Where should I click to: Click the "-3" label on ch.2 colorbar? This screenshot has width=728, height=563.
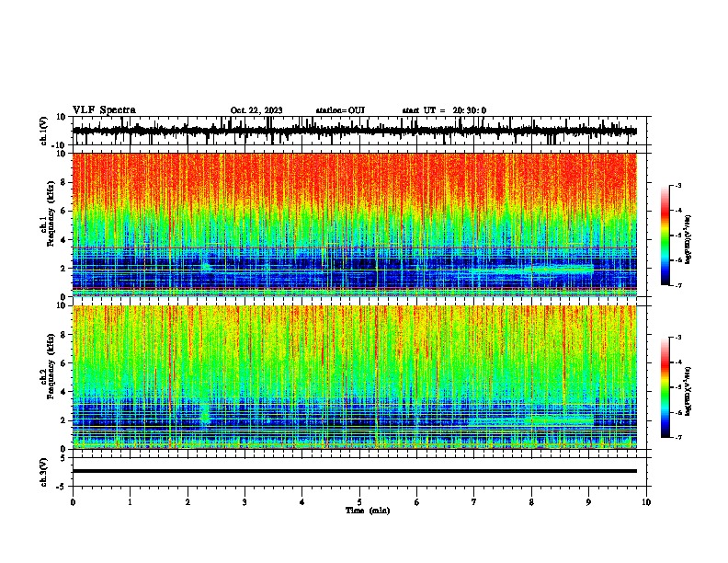[x=677, y=338]
